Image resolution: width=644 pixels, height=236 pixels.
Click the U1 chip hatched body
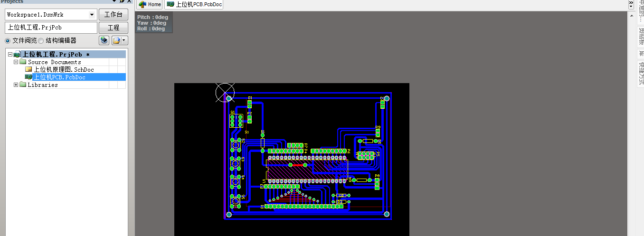pos(307,169)
